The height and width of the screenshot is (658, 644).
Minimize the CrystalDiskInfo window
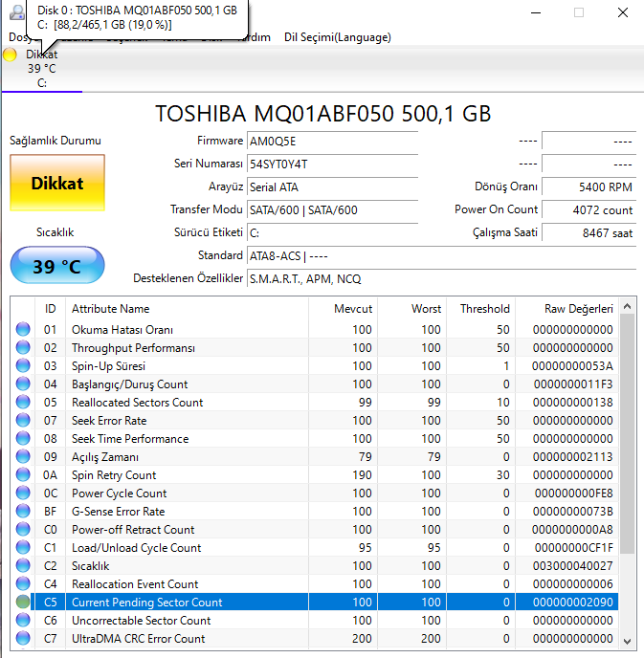(536, 12)
